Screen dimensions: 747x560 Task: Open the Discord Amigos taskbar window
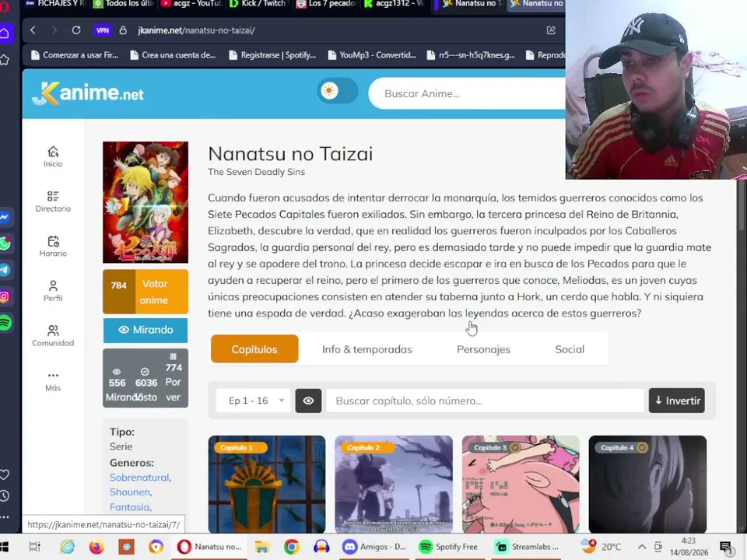(374, 547)
